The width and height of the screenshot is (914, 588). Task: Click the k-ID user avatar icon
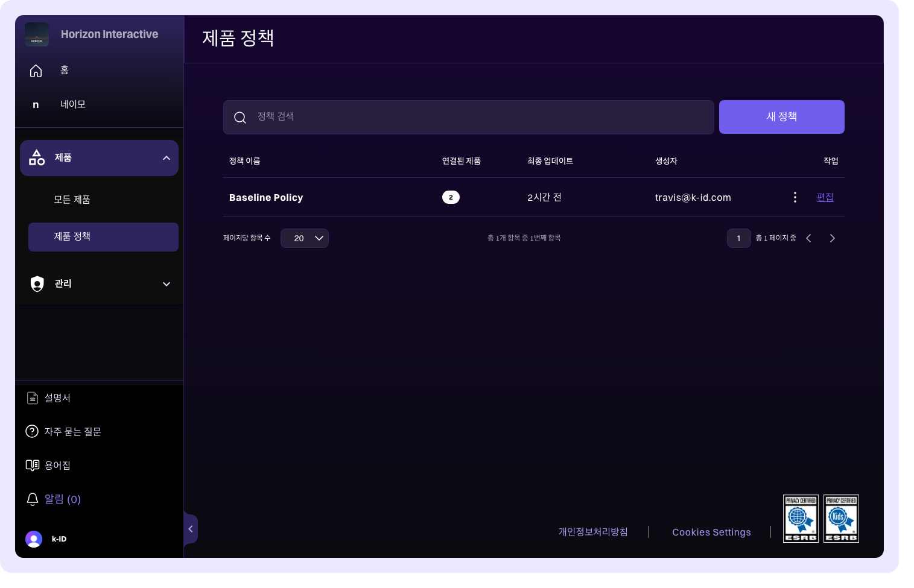(34, 539)
